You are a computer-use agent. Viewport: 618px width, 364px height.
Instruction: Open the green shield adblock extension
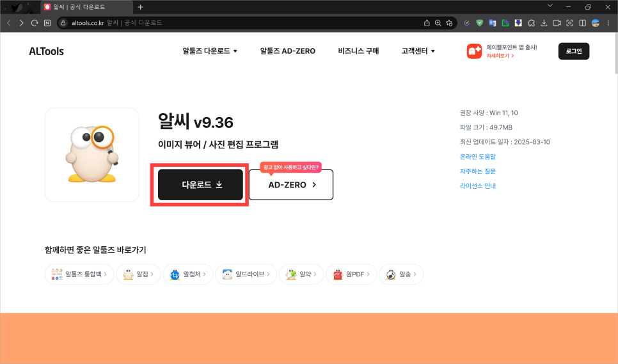(x=479, y=23)
